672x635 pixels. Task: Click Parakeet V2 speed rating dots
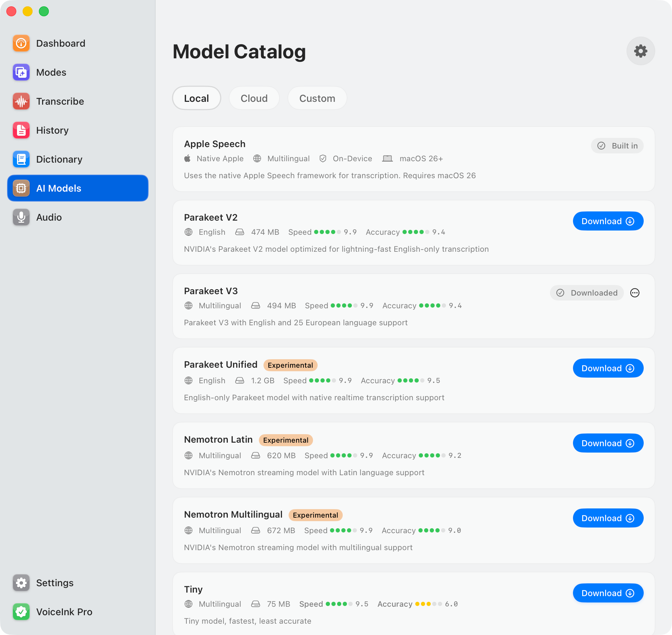328,232
